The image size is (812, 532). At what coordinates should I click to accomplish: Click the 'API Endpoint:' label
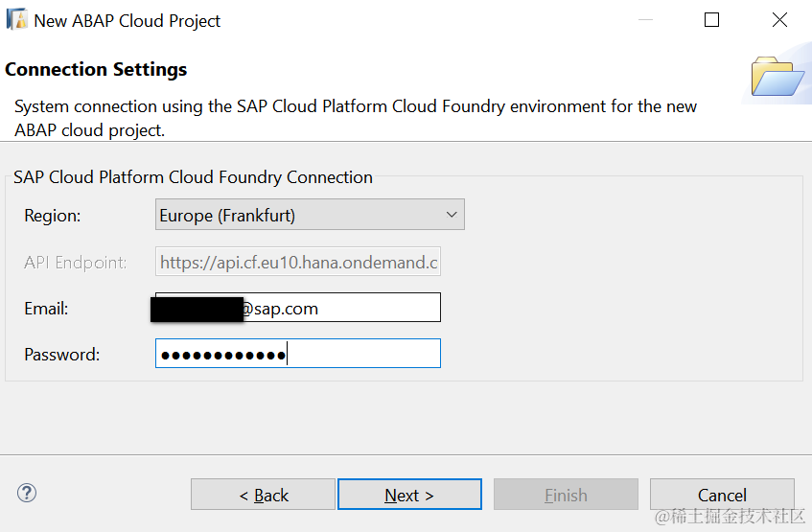coord(75,263)
